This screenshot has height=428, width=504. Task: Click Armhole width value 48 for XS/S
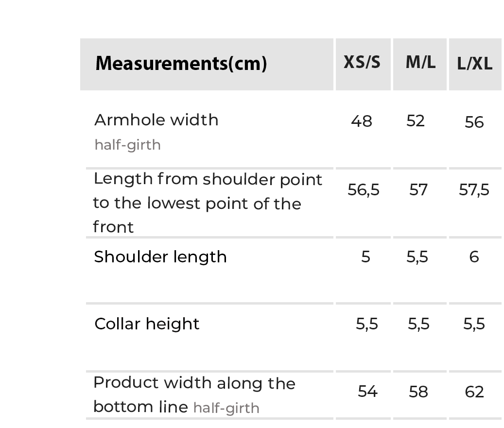(362, 121)
